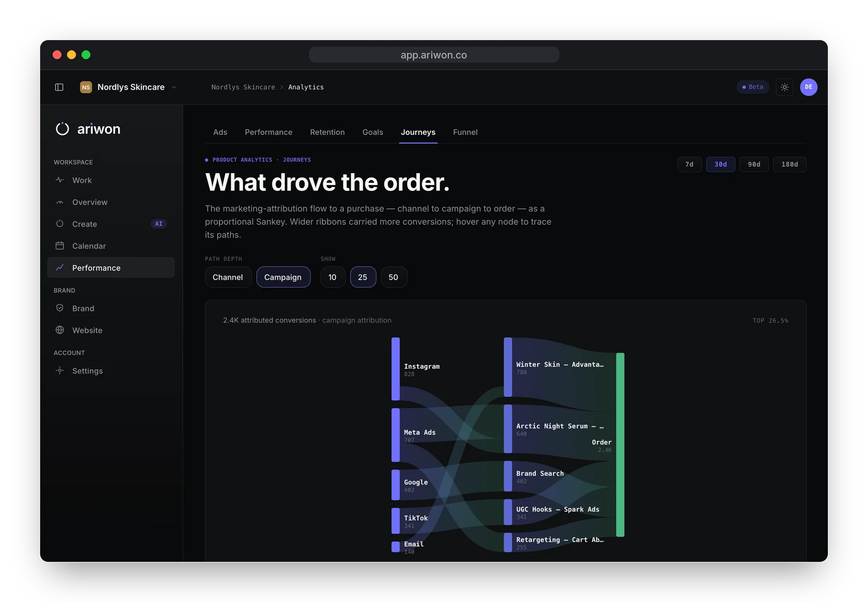Switch to the Funnel tab
Screen dimensions: 868x602
[x=465, y=132]
